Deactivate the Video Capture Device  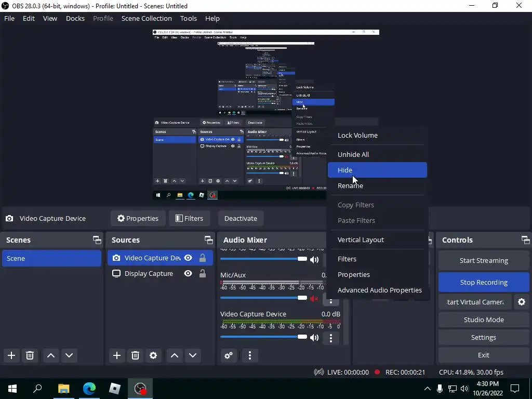[x=241, y=218]
